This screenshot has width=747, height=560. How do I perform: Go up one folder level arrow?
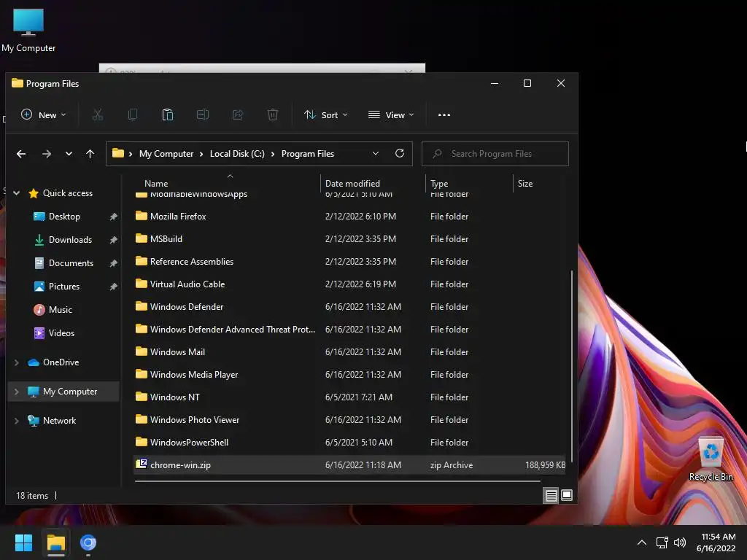[x=90, y=154]
